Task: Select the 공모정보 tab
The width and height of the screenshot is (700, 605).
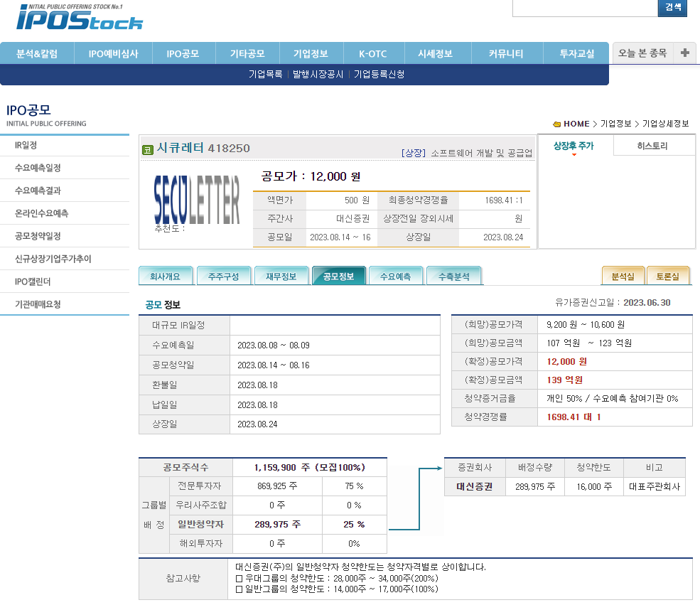Action: point(338,276)
